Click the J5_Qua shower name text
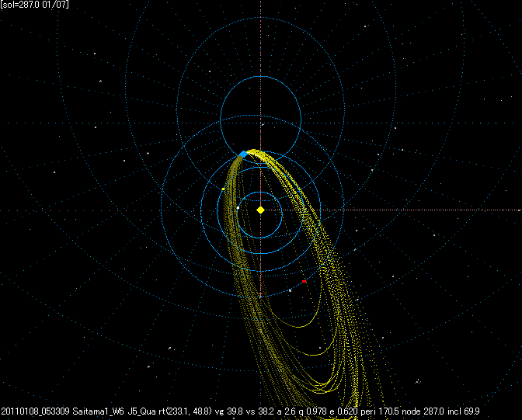Image resolution: width=522 pixels, height=420 pixels. tap(141, 411)
